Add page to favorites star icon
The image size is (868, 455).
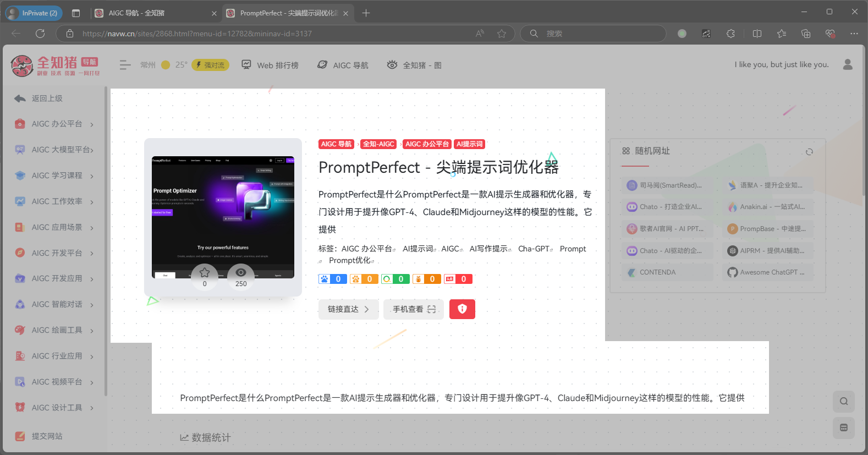(x=502, y=34)
